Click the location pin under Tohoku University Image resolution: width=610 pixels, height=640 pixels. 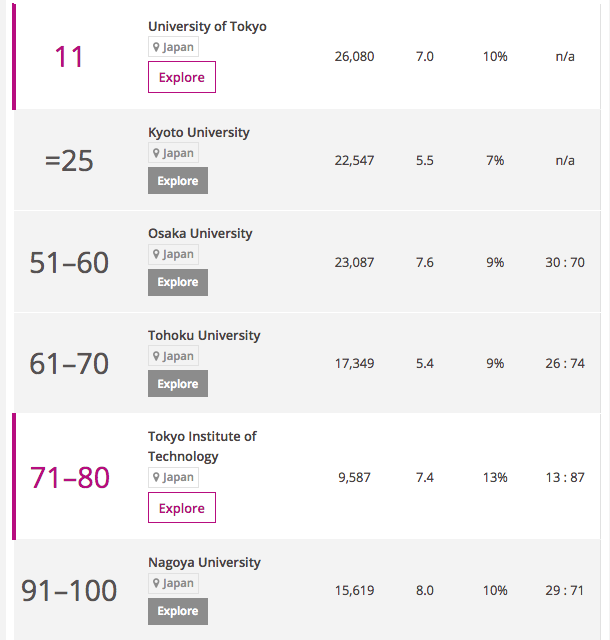pos(156,356)
